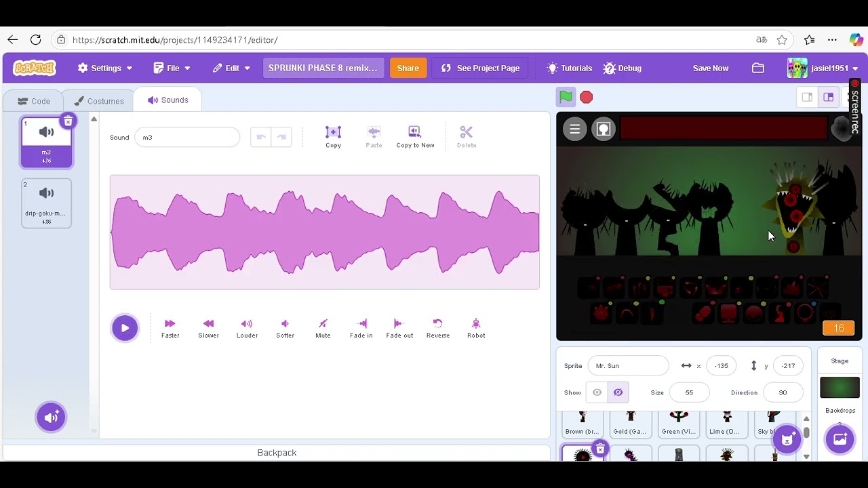The image size is (868, 488).
Task: Select the drip-goku sound thumbnail
Action: point(46,203)
